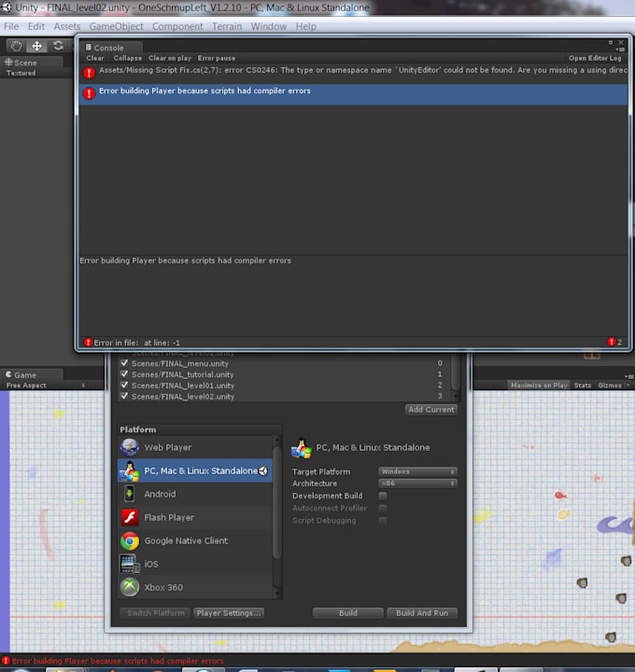
Task: Click the Android platform icon
Action: pos(129,494)
